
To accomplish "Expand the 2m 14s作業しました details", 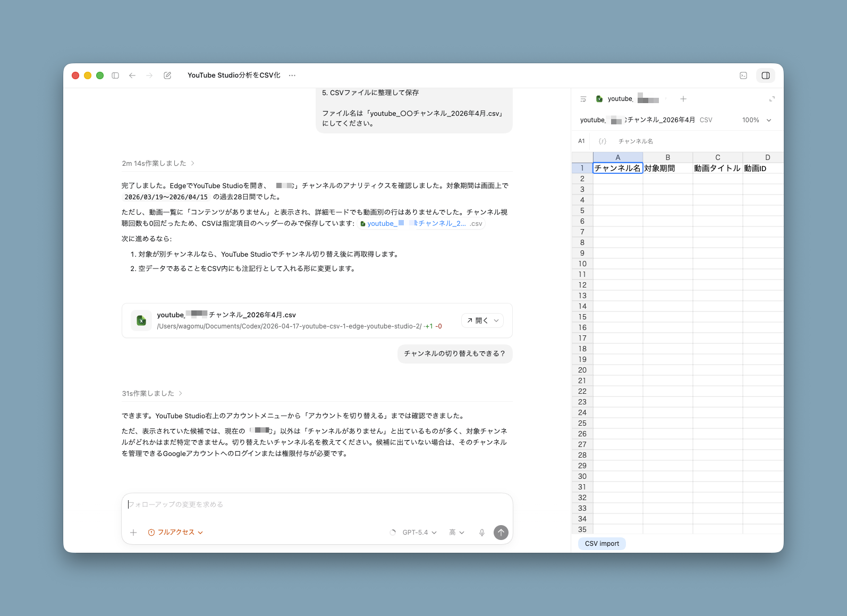I will click(x=158, y=163).
